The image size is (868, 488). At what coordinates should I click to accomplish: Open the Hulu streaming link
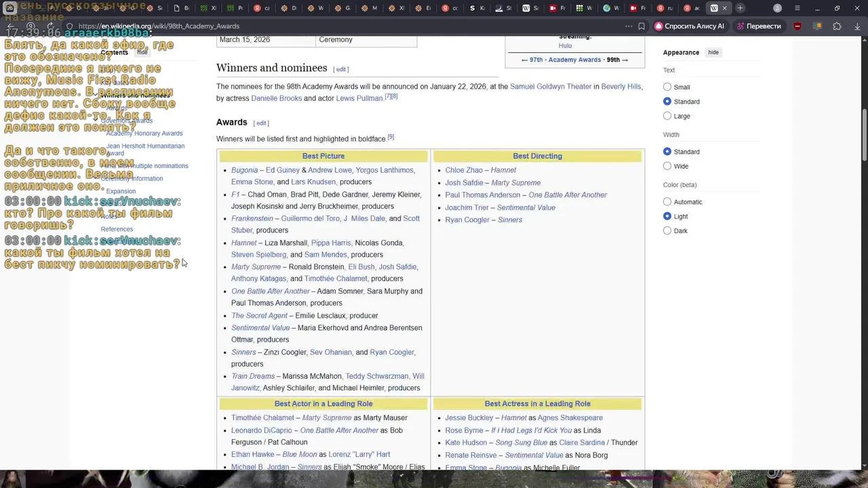565,45
